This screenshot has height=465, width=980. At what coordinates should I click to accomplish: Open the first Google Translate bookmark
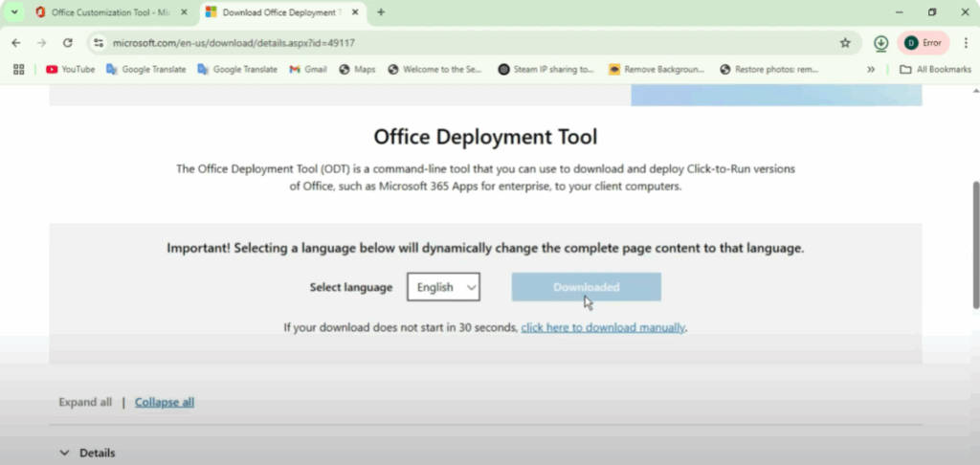coord(146,70)
